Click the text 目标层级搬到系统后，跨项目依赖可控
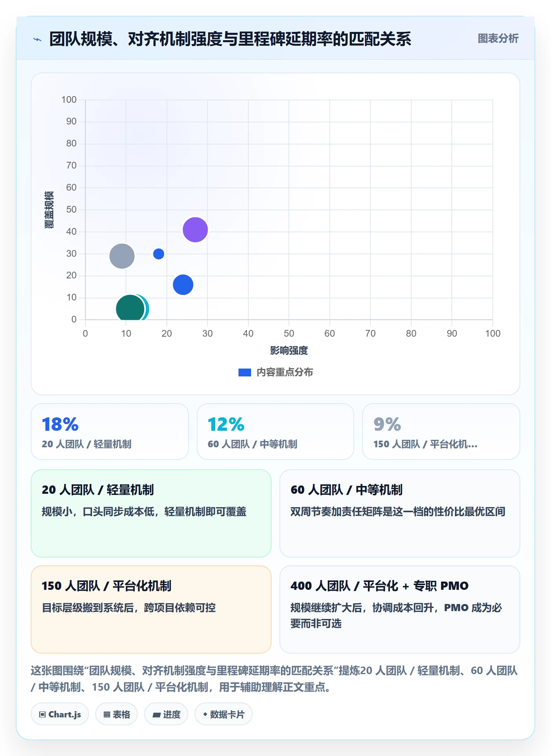This screenshot has height=756, width=551. click(x=129, y=608)
